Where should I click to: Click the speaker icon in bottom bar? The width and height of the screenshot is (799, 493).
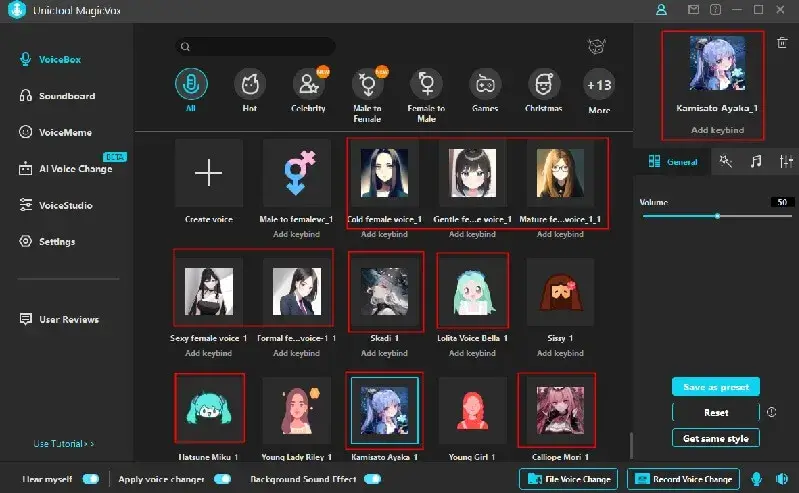pos(782,479)
